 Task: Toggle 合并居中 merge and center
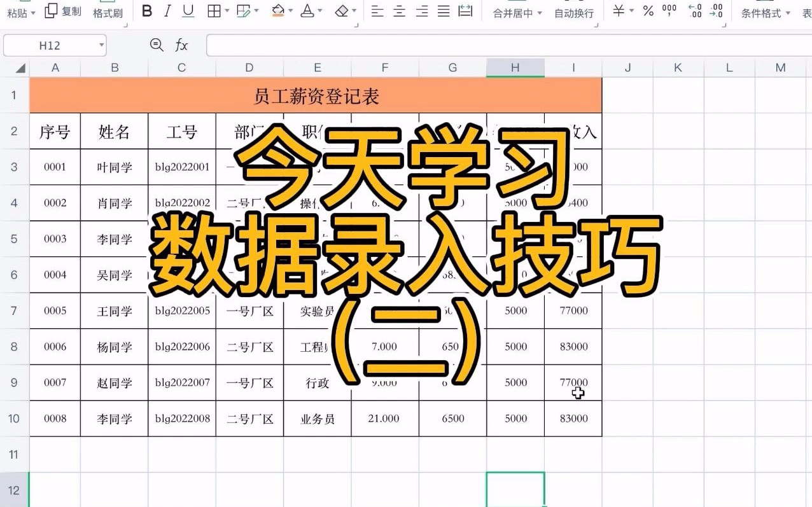click(513, 11)
